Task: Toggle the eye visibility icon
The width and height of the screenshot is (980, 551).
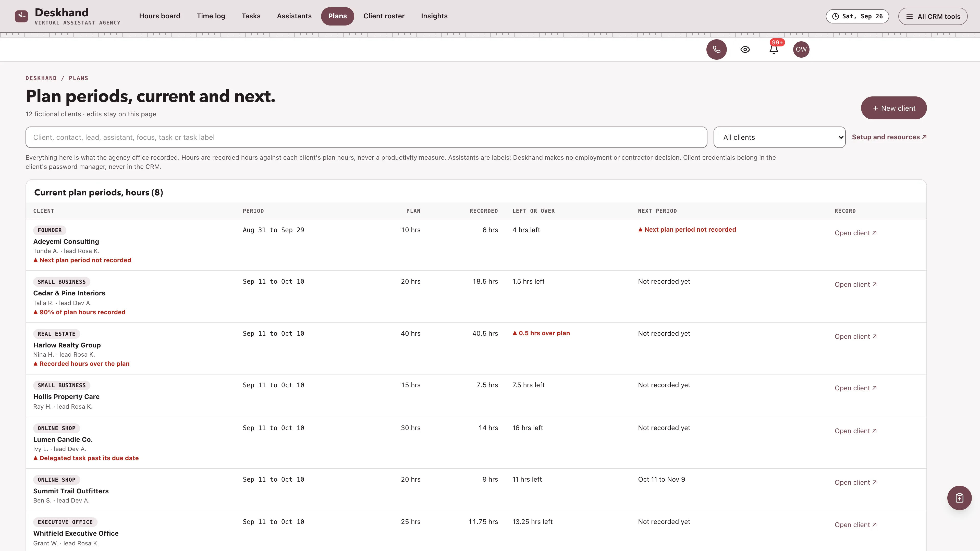Action: tap(745, 49)
